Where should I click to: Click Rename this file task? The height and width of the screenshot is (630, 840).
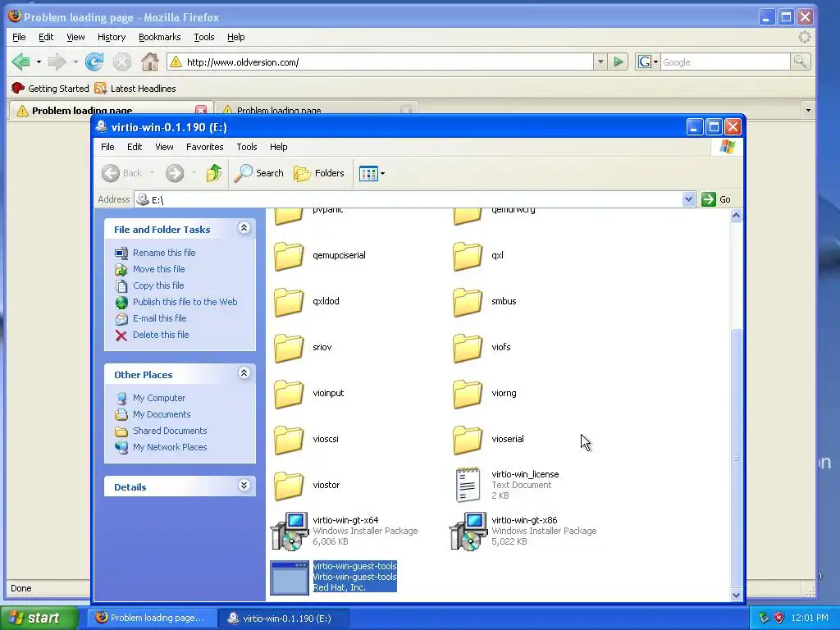[x=164, y=253]
